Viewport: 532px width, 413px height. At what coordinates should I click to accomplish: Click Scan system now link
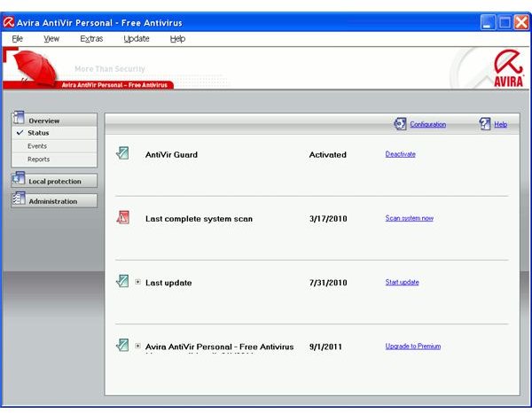point(409,218)
